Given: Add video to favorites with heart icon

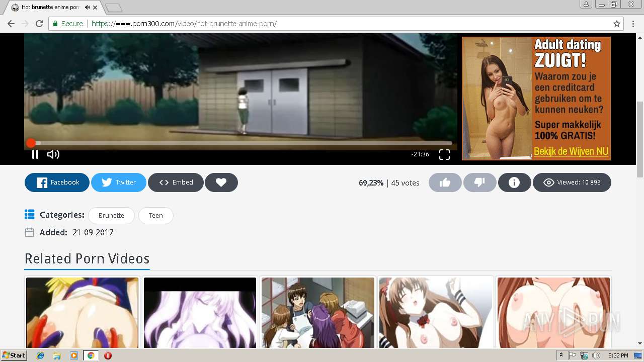Looking at the screenshot, I should (221, 183).
